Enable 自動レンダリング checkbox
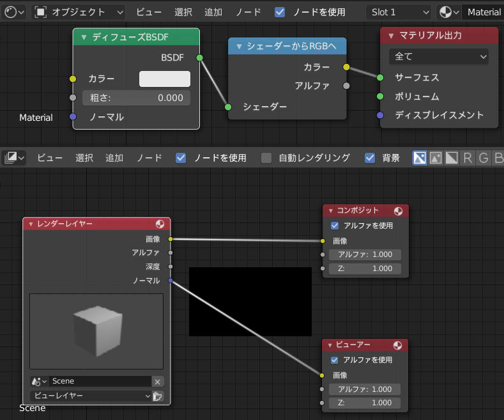This screenshot has width=504, height=420. click(x=266, y=158)
